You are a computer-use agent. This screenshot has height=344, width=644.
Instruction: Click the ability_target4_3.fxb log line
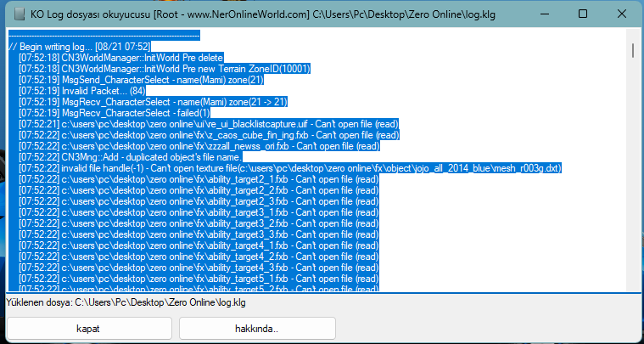click(x=199, y=268)
